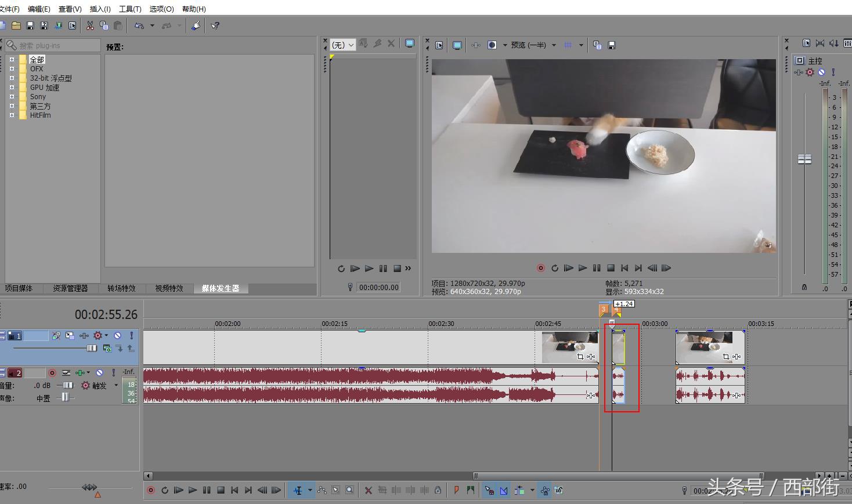The image size is (852, 504).
Task: Click the red X delete icon in timeline toolbar
Action: 368,490
